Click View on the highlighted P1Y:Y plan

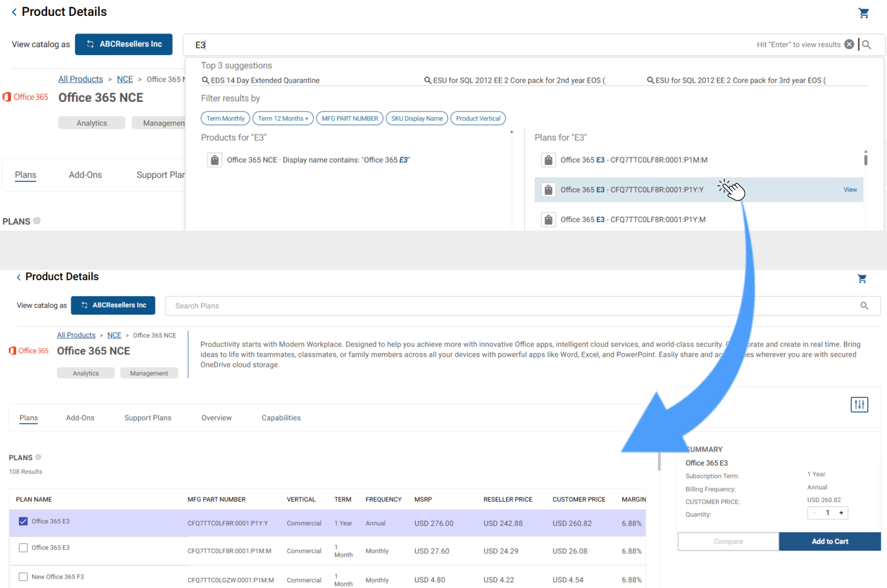(850, 189)
